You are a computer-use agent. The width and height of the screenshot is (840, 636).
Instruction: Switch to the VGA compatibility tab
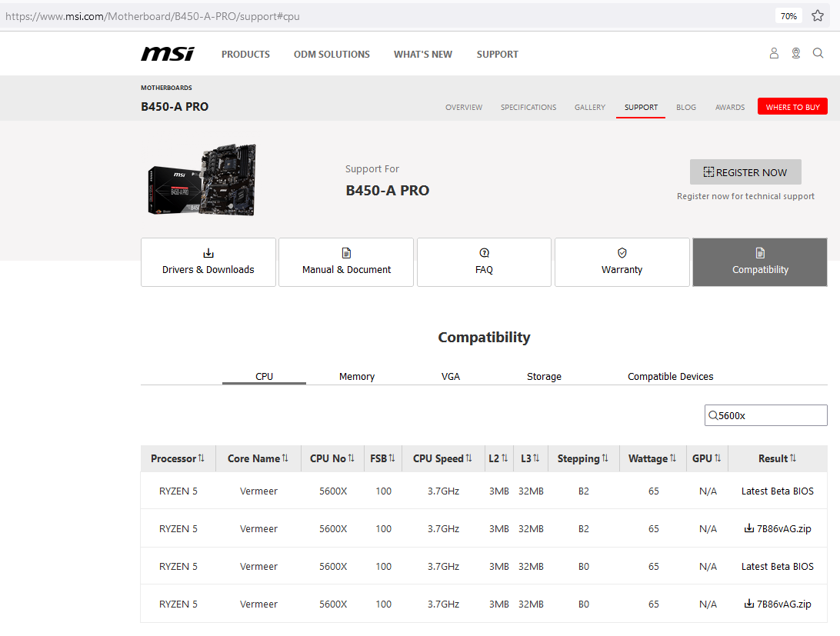point(451,376)
